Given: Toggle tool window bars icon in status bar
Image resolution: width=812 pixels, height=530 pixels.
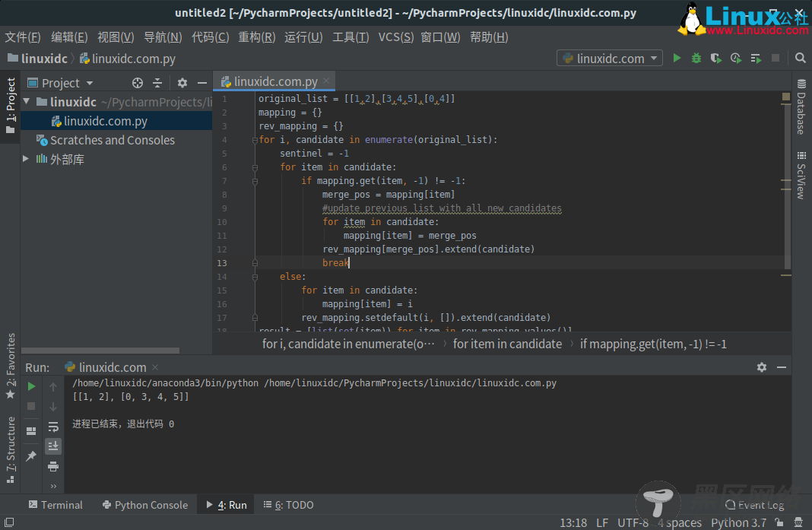Looking at the screenshot, I should tap(9, 522).
